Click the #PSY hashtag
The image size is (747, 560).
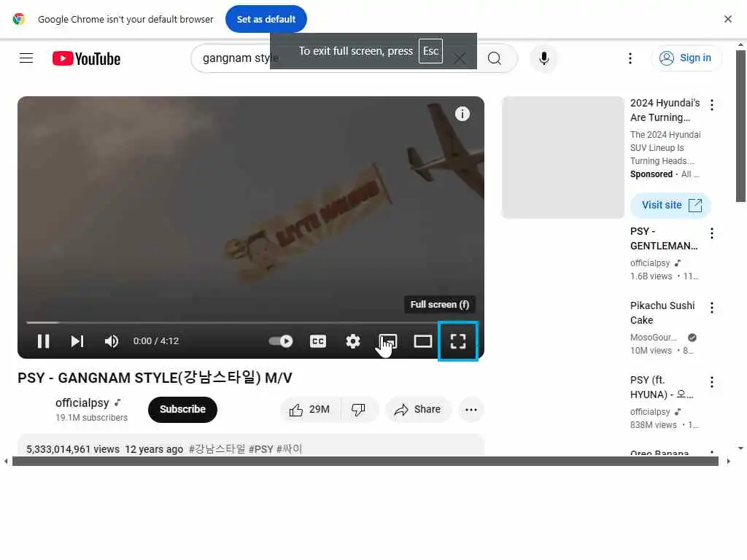click(260, 449)
